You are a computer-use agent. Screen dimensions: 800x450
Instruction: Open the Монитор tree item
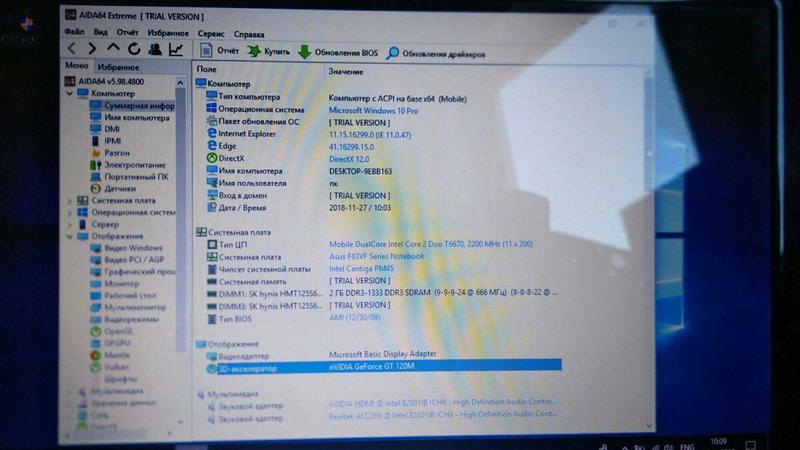121,284
